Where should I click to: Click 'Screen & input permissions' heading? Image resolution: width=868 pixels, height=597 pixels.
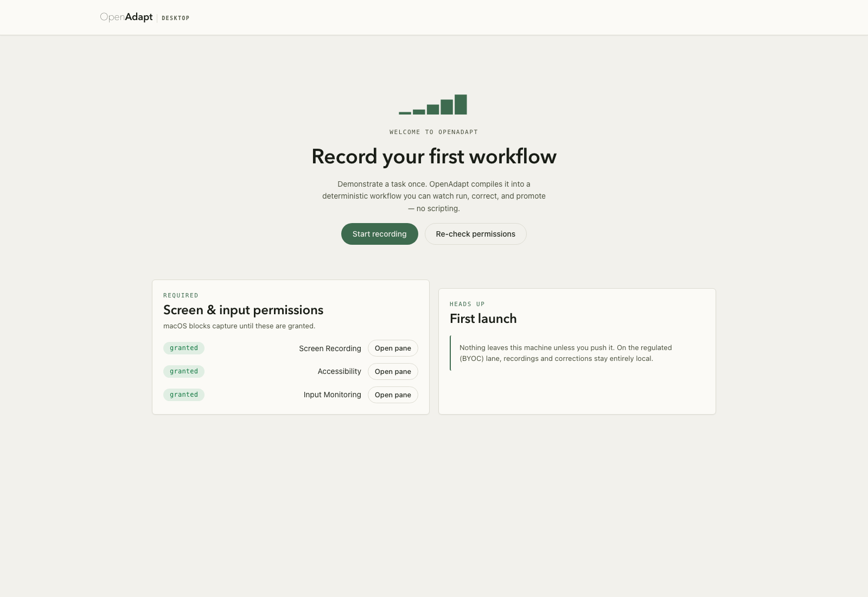[244, 310]
